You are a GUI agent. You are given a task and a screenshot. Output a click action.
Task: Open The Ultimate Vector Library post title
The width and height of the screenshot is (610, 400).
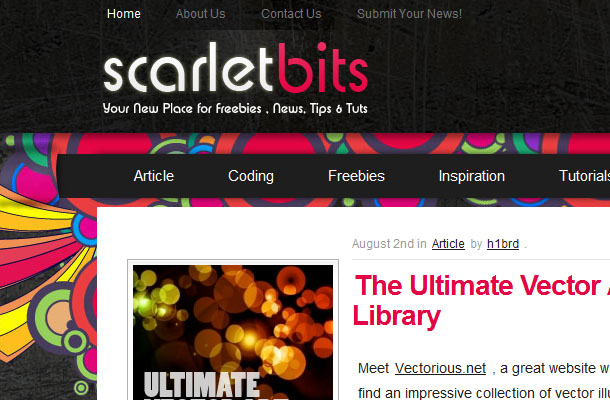482,300
